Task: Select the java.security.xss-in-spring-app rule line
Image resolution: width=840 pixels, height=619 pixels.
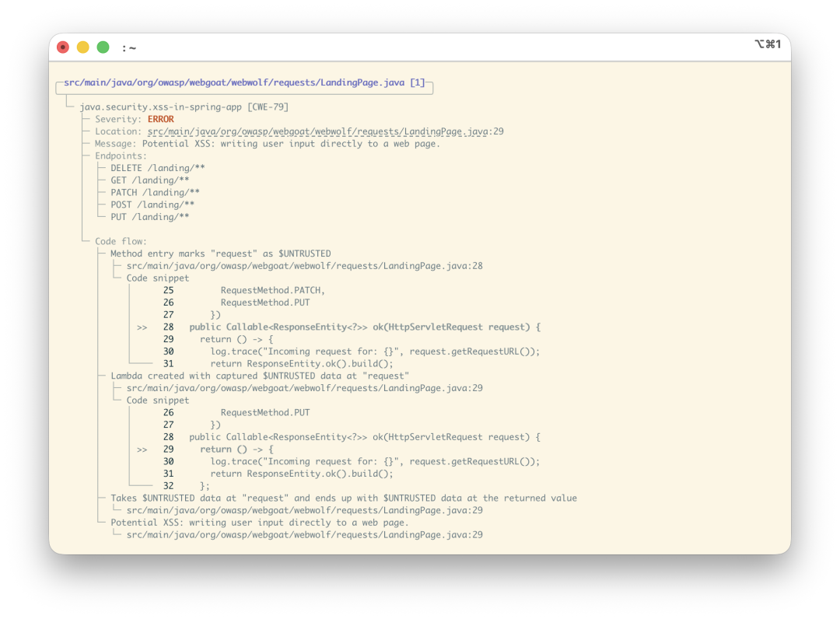Action: click(184, 107)
